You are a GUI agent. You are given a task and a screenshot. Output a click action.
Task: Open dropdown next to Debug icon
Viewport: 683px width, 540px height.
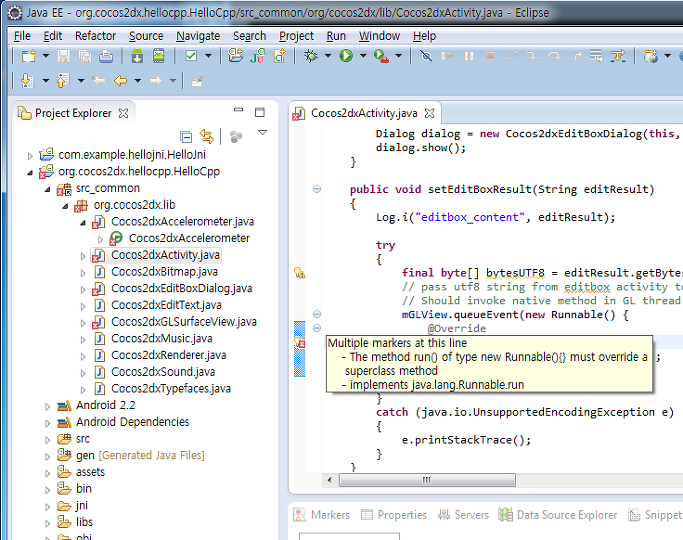click(328, 56)
